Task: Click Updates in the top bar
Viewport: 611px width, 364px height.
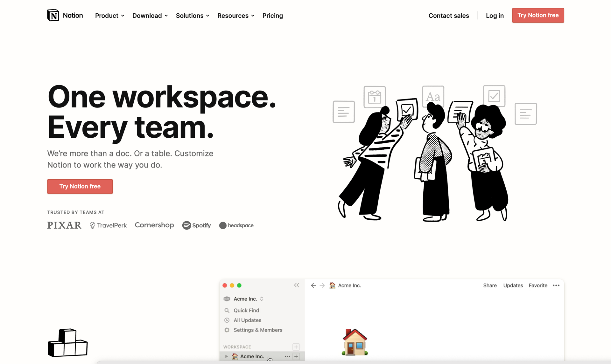Action: pyautogui.click(x=513, y=285)
